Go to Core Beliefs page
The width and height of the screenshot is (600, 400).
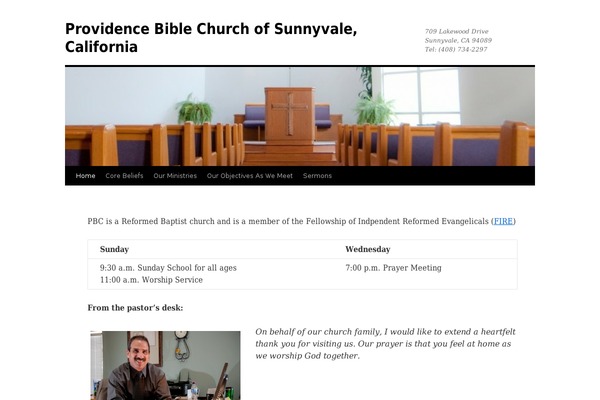[x=124, y=176]
